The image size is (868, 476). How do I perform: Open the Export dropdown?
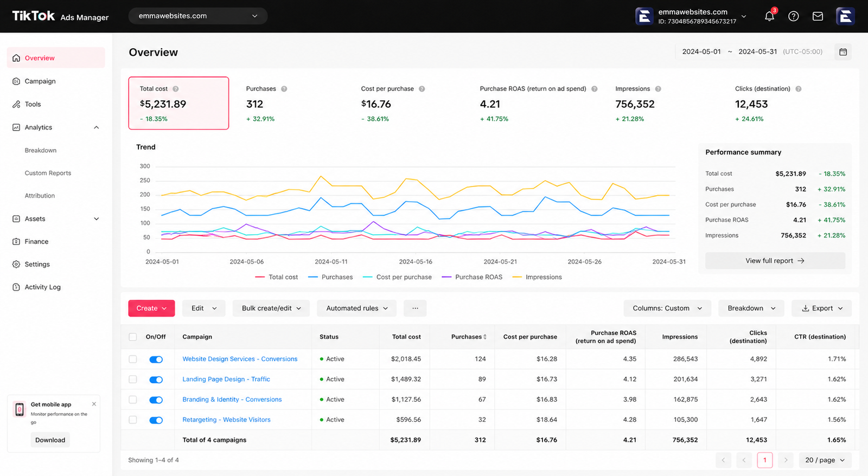pyautogui.click(x=822, y=308)
